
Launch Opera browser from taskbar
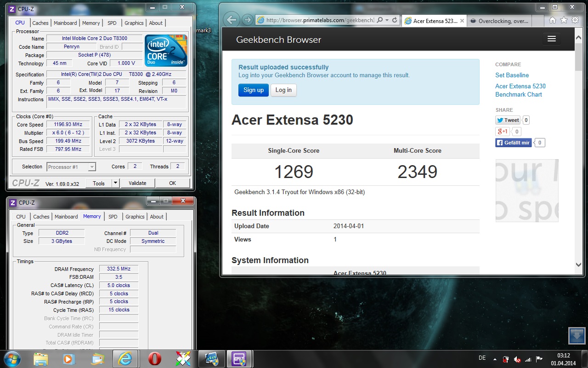(154, 358)
